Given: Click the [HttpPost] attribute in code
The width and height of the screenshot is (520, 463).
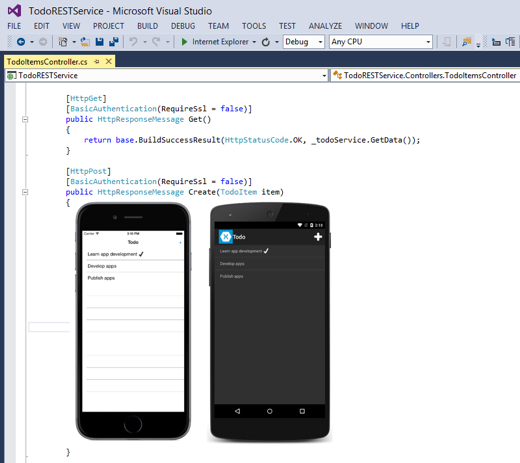Looking at the screenshot, I should coord(88,171).
